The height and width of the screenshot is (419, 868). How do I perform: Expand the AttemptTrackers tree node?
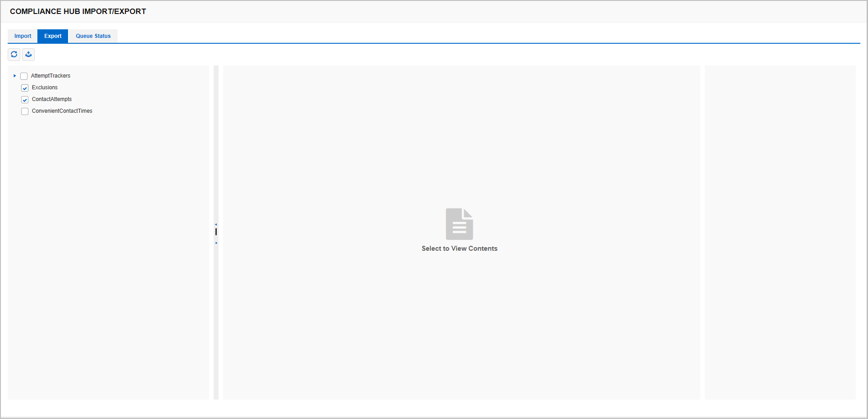click(14, 76)
